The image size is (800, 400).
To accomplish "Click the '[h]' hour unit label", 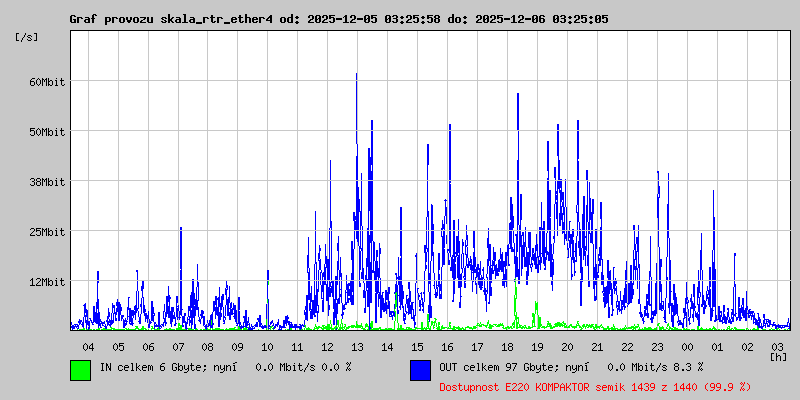I will [x=778, y=357].
